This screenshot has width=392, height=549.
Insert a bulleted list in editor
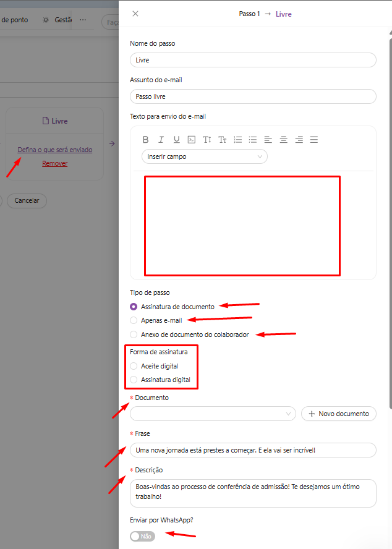253,140
